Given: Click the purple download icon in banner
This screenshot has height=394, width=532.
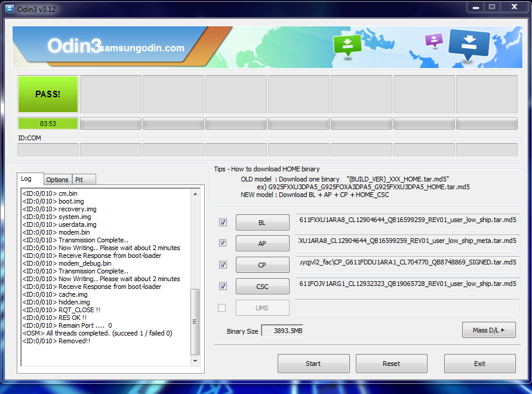Looking at the screenshot, I should [x=434, y=41].
